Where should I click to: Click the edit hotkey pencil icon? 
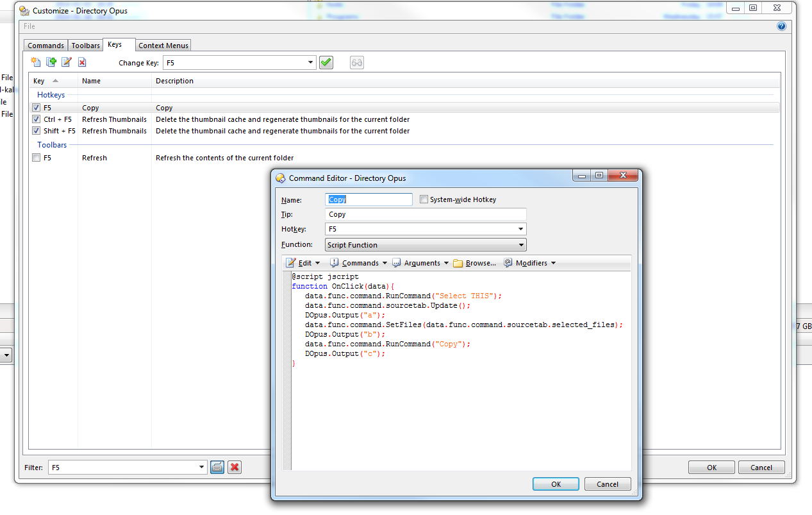coord(67,62)
